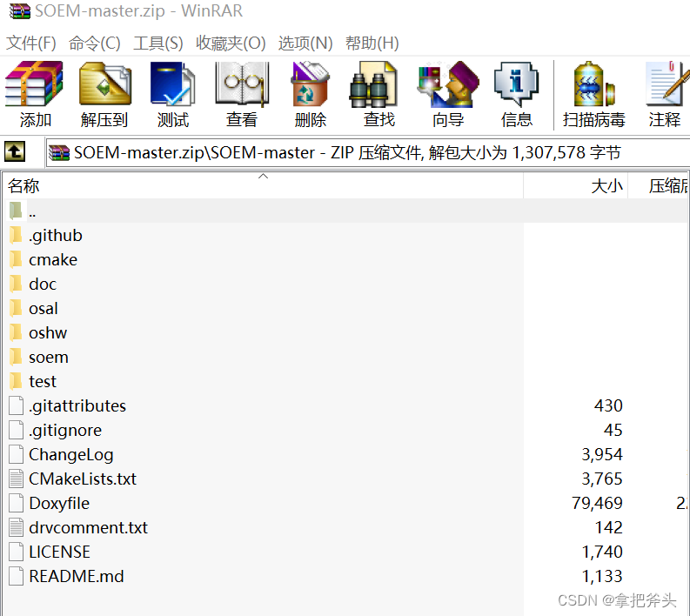Open the Commands (命令) menu

(x=94, y=44)
